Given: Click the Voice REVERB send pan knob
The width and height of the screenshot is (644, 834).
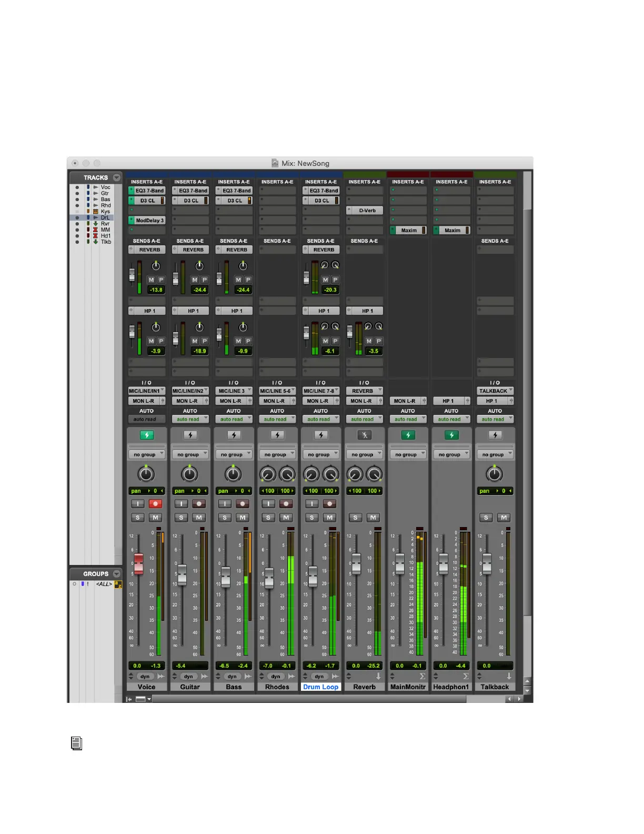Looking at the screenshot, I should [156, 266].
